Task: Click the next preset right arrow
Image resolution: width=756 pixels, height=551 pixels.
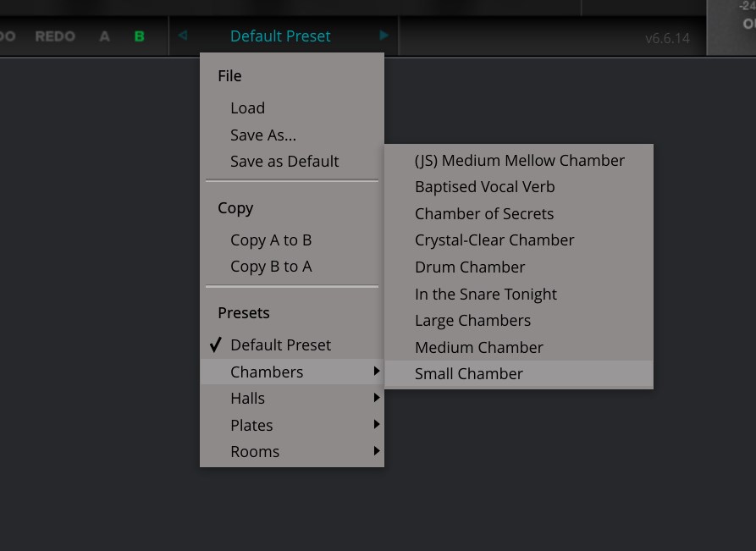Action: pyautogui.click(x=384, y=36)
